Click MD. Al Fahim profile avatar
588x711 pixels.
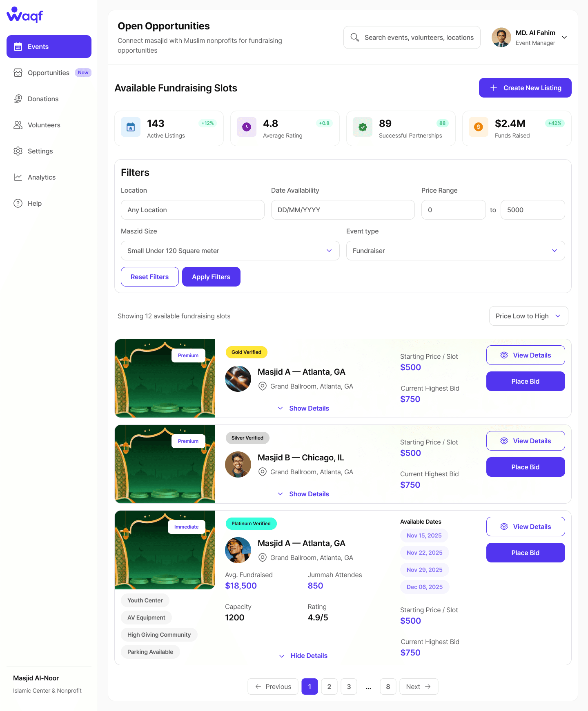501,38
